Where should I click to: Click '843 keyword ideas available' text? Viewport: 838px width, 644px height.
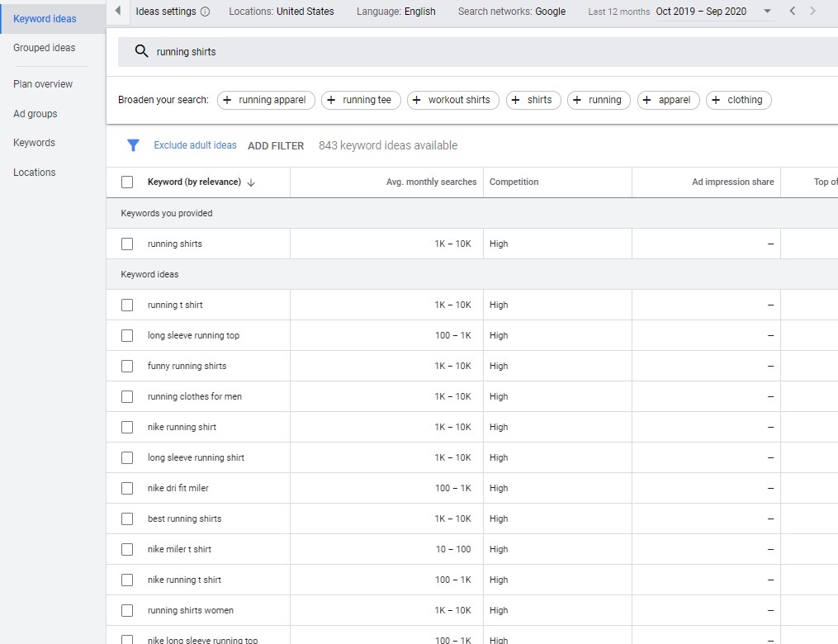click(388, 145)
